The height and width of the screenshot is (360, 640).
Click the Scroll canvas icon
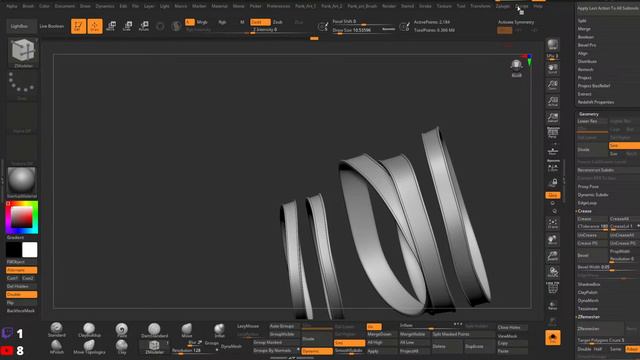pos(553,69)
